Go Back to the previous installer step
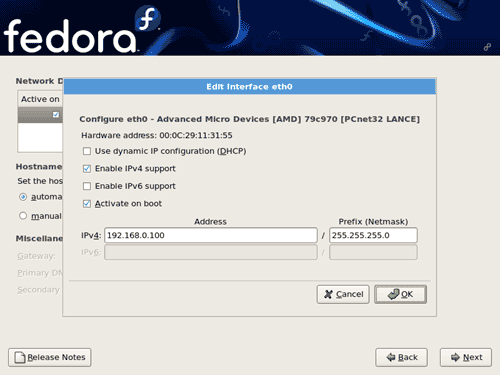500x375 pixels. point(401,357)
